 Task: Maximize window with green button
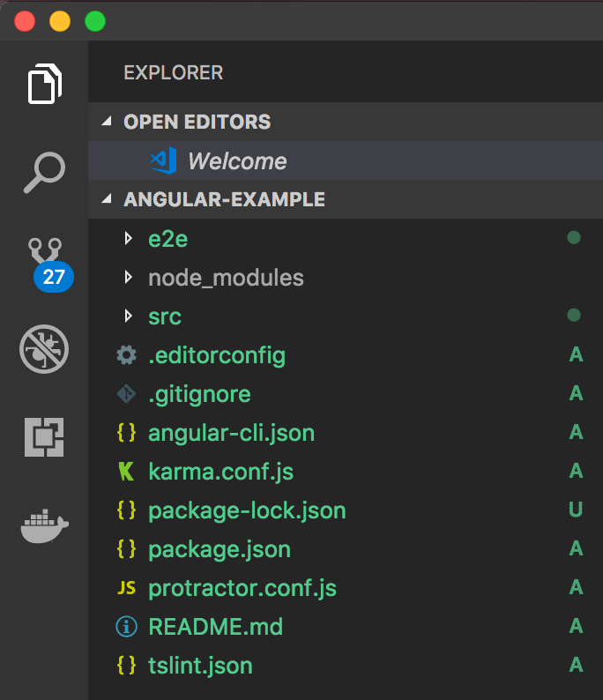click(95, 21)
